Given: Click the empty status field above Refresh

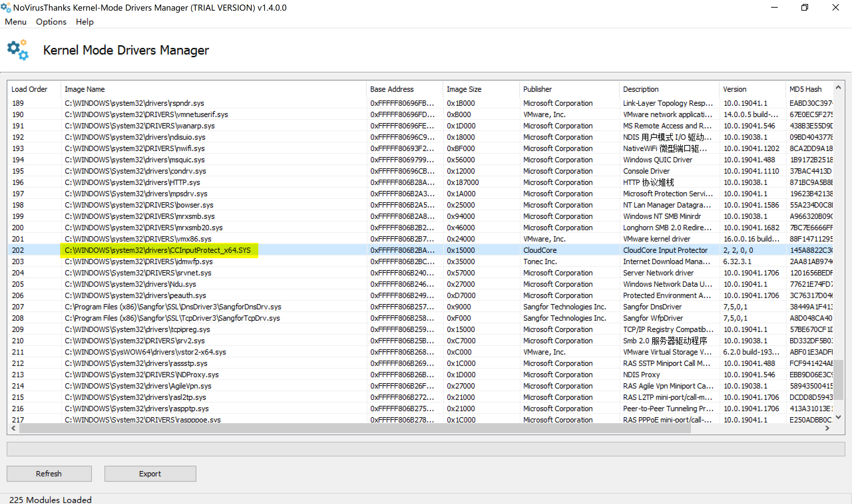Looking at the screenshot, I should [x=426, y=449].
